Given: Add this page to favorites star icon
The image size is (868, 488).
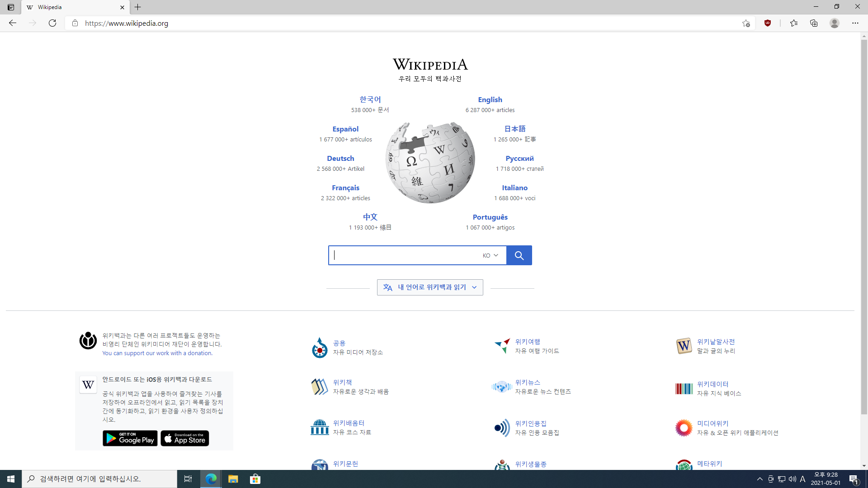Looking at the screenshot, I should tap(746, 23).
